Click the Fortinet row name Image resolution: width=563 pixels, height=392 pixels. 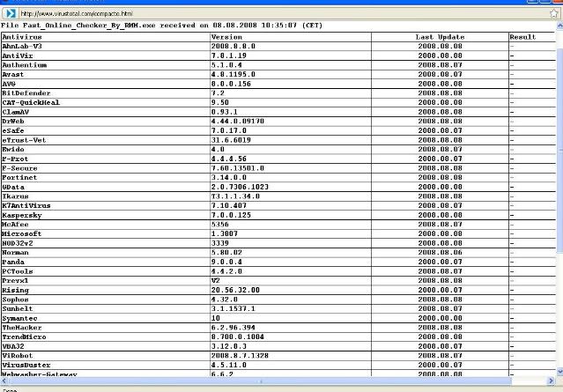19,177
